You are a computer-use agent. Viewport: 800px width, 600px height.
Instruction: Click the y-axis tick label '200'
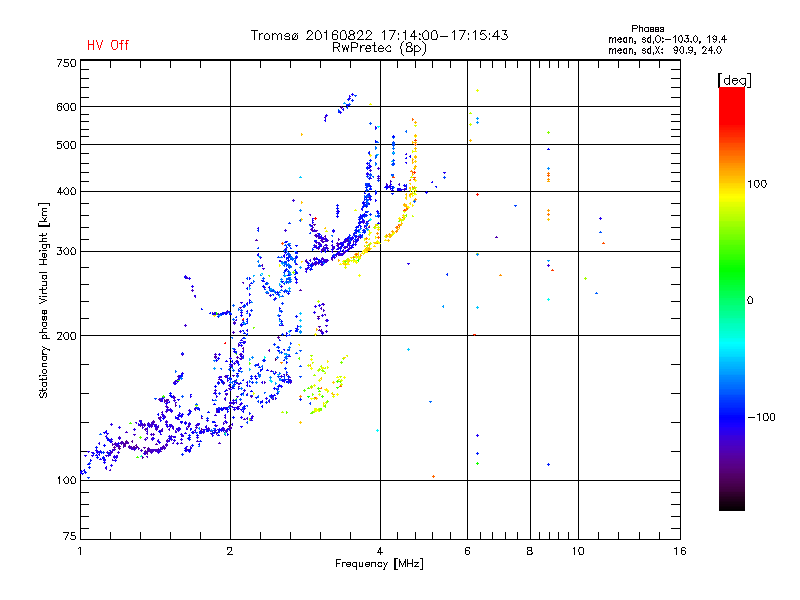click(x=66, y=336)
